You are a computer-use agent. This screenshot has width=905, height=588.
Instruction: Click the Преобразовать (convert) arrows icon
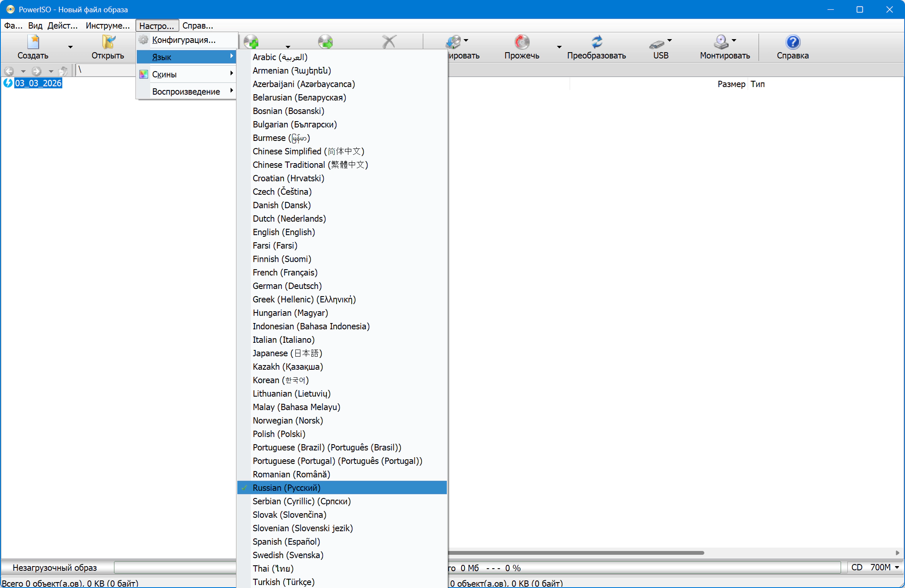tap(596, 42)
